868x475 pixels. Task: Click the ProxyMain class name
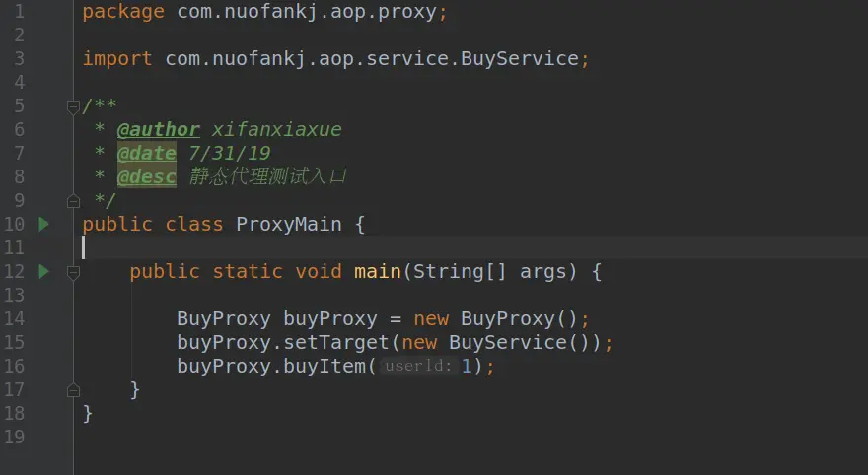(289, 224)
